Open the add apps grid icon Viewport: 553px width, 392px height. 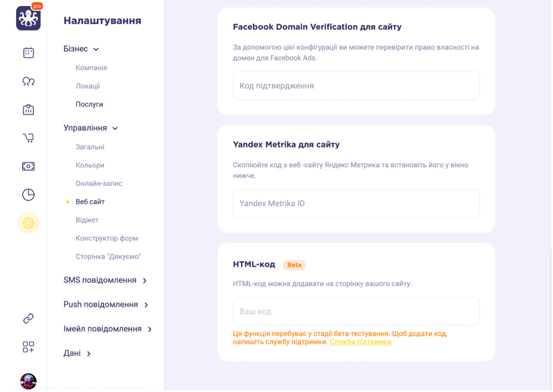(28, 347)
